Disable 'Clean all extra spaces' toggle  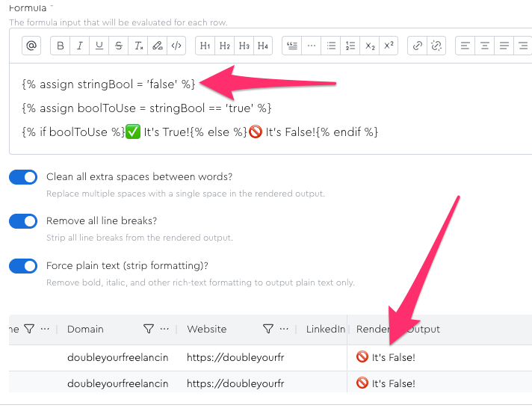click(x=23, y=177)
